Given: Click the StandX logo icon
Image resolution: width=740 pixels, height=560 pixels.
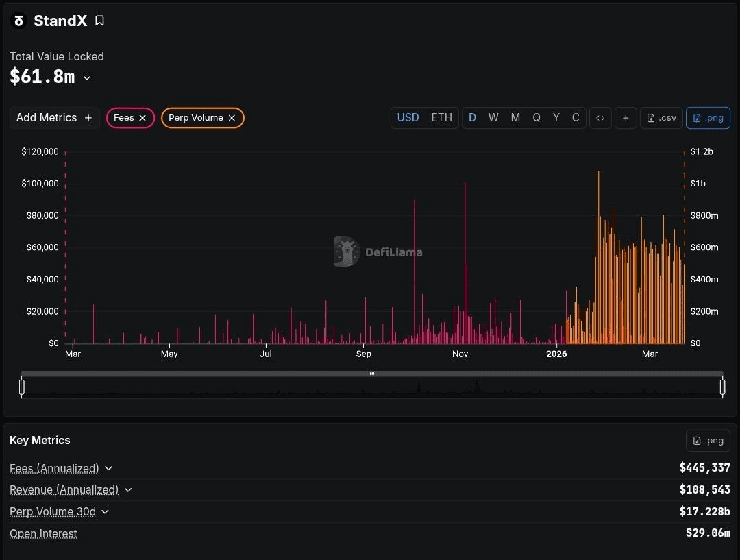Looking at the screenshot, I should click(x=18, y=21).
